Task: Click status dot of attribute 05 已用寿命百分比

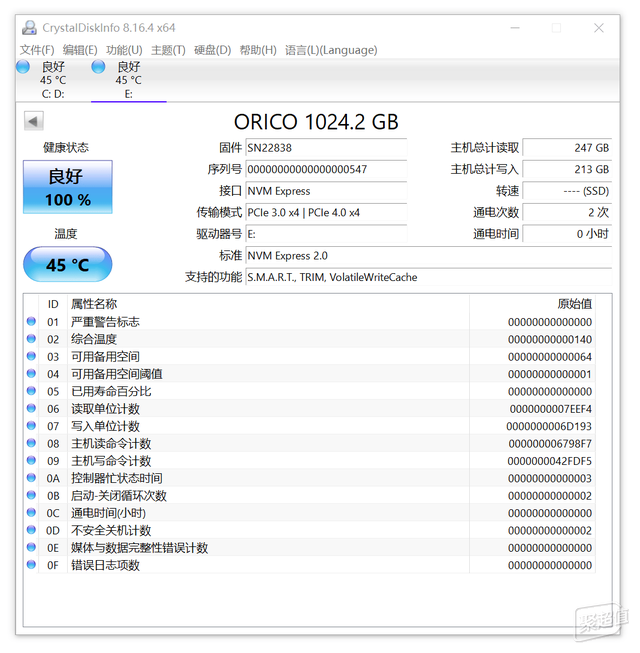Action: pos(31,391)
